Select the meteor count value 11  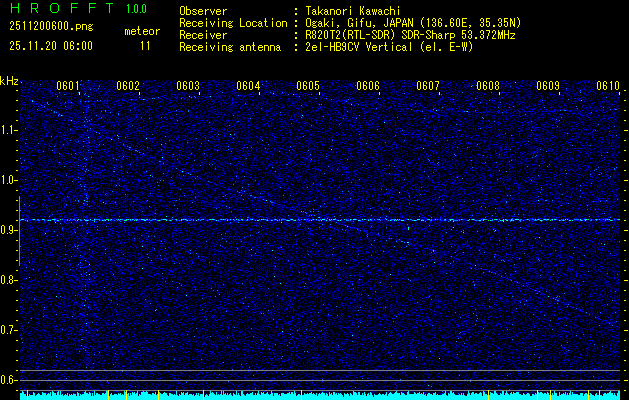tap(146, 46)
